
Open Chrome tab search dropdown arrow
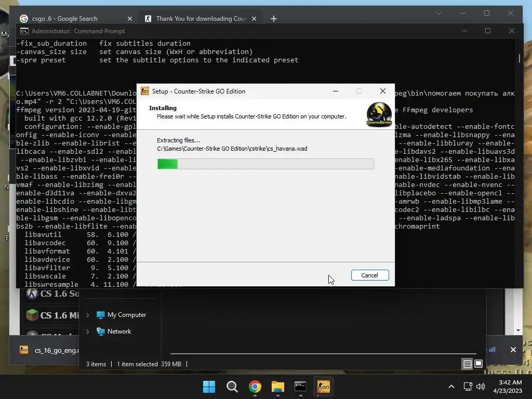[438, 13]
